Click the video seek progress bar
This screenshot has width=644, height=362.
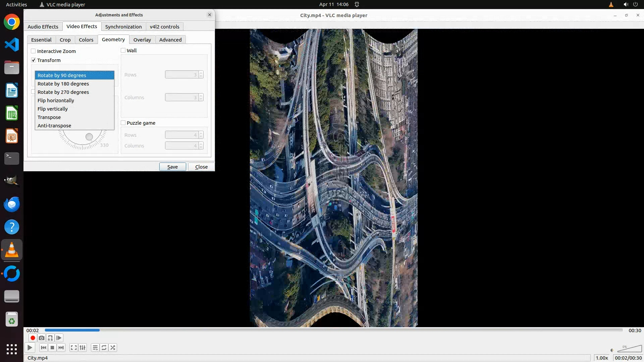pos(334,330)
